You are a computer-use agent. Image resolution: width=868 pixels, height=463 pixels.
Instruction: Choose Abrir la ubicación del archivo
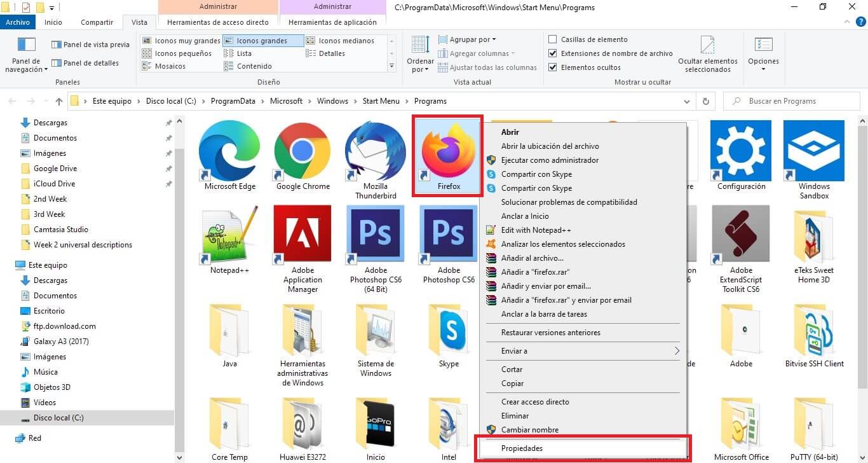583,146
